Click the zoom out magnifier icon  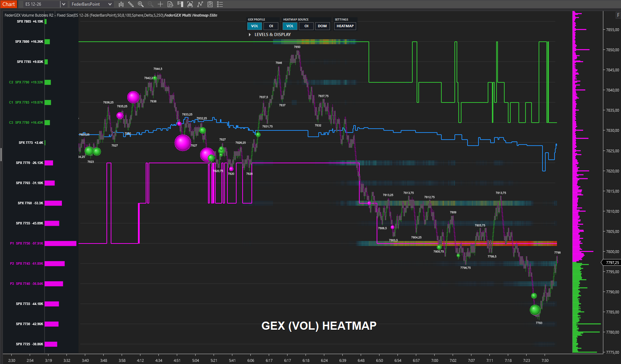coord(151,4)
